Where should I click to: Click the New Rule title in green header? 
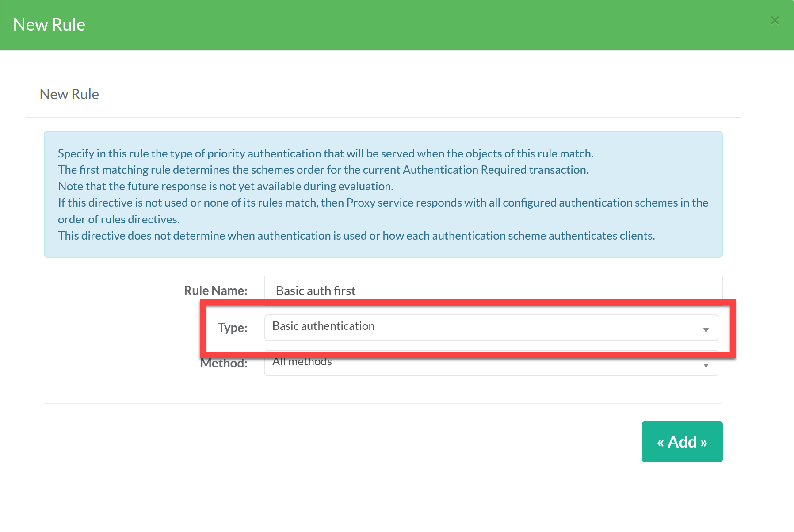(x=49, y=25)
